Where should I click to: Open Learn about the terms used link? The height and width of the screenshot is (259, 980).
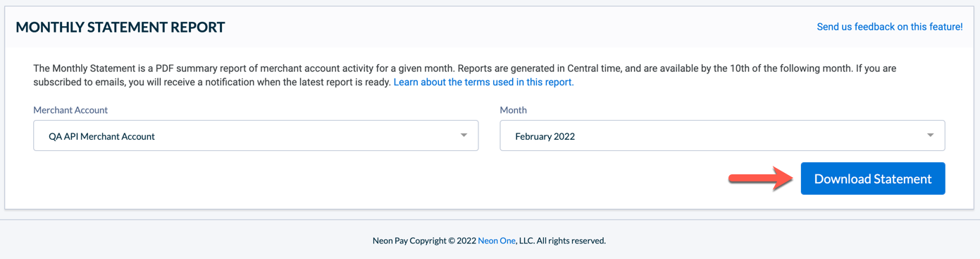pos(483,82)
